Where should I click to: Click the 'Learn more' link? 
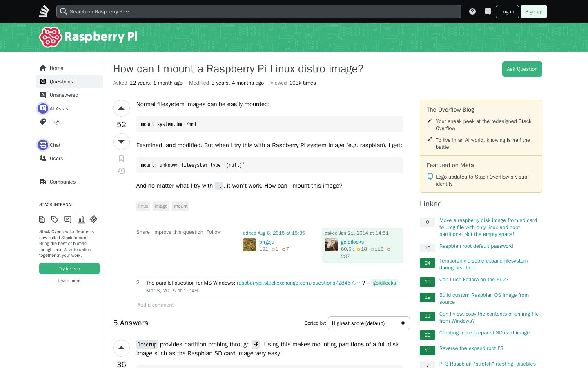point(69,280)
